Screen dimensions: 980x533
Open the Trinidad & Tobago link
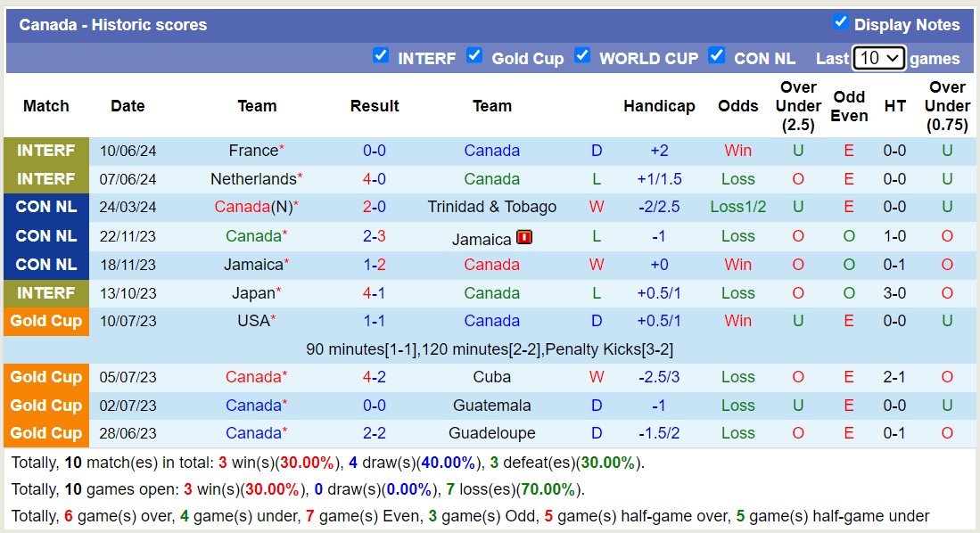click(x=491, y=207)
